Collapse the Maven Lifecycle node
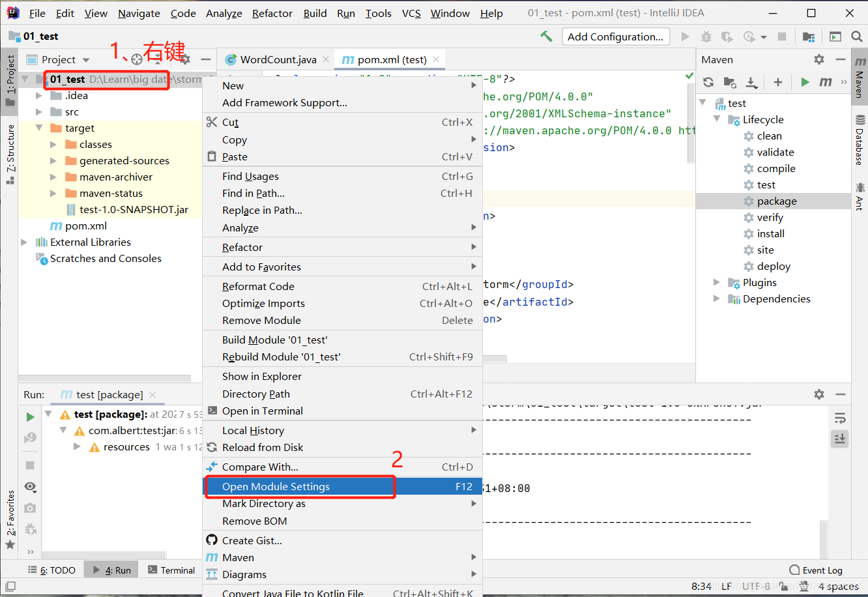 [x=717, y=119]
